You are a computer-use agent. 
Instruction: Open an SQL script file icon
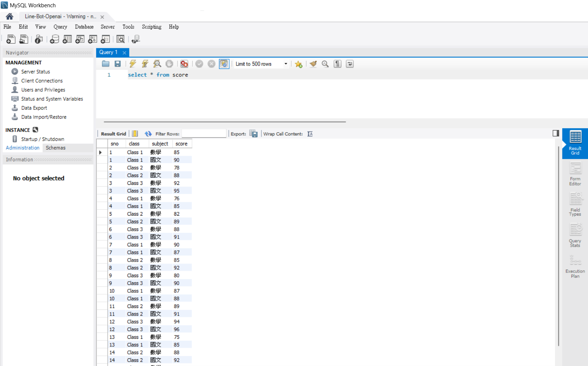[24, 39]
